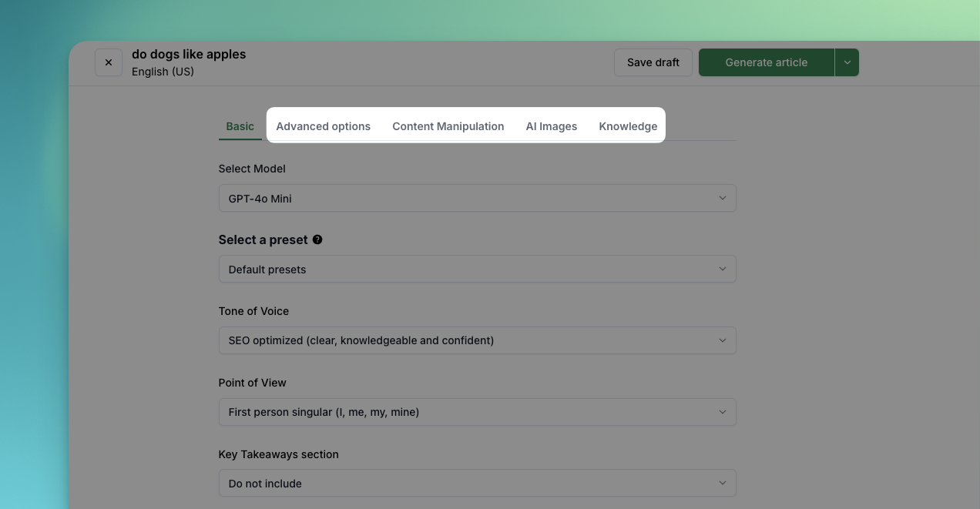Click the 'do dogs like apples' title
Screen dimensions: 980x509
coord(189,54)
